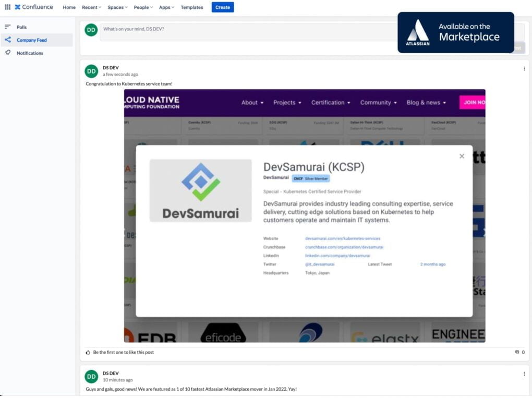This screenshot has width=532, height=399.
Task: Click DS DEV name on a few seconds ago post
Action: point(111,67)
